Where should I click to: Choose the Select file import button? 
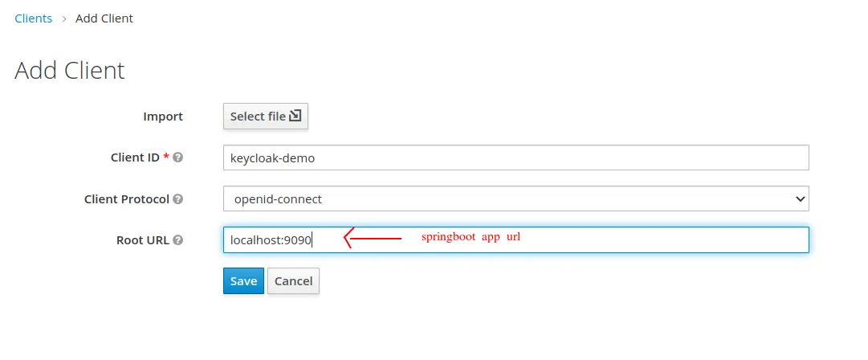[266, 117]
